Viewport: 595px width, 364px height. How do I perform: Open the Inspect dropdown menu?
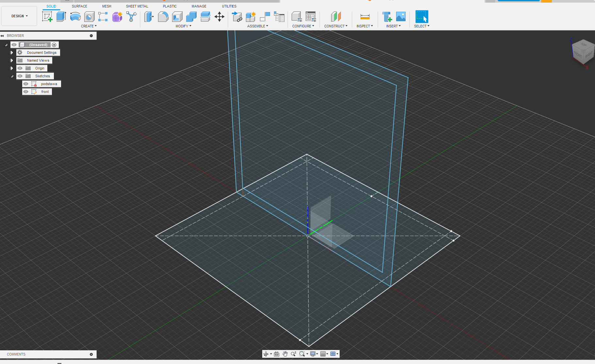pyautogui.click(x=364, y=26)
